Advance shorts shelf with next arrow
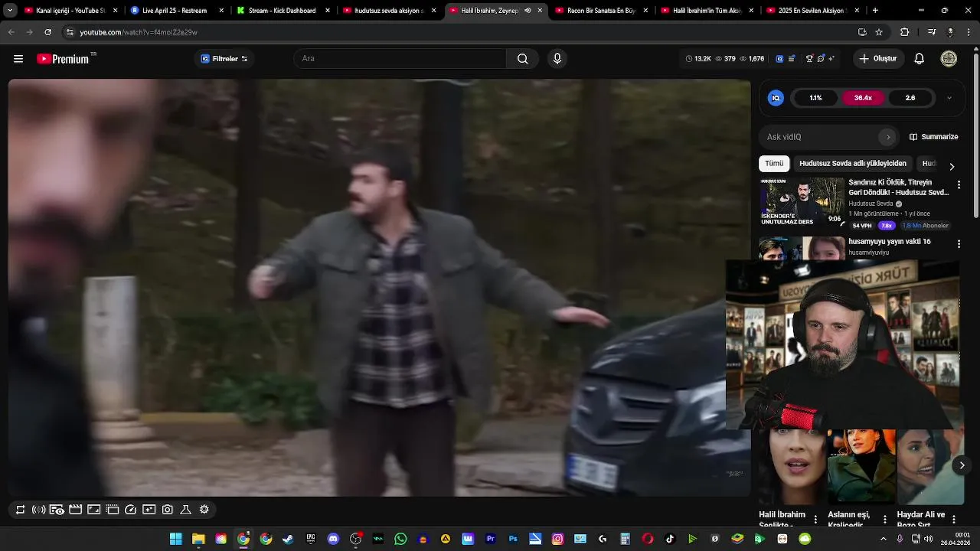Viewport: 980px width, 551px height. point(962,465)
